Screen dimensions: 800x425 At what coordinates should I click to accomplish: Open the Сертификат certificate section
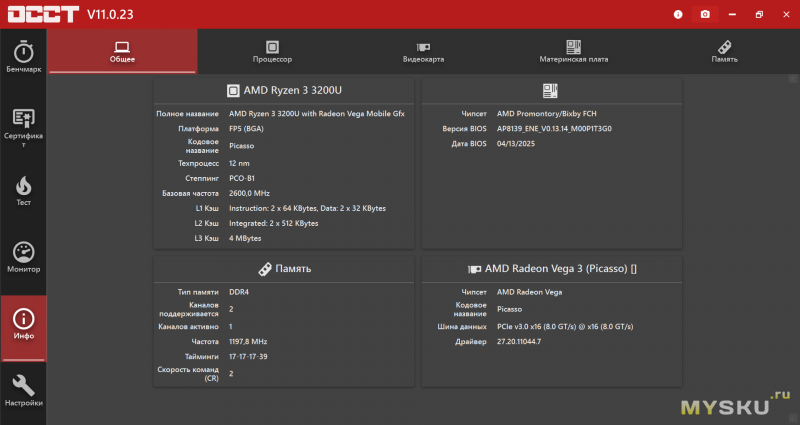tap(23, 128)
